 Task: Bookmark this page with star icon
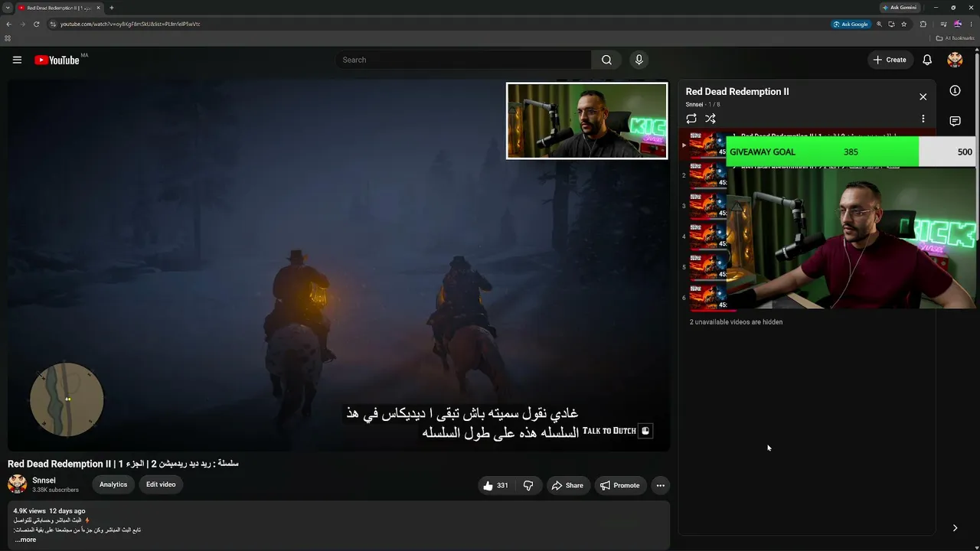pos(904,24)
